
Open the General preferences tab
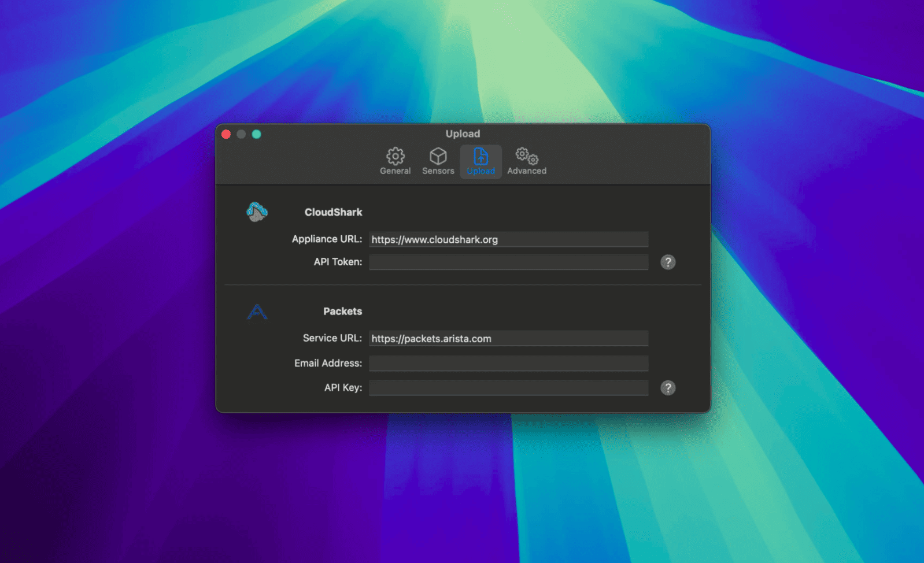pos(396,161)
